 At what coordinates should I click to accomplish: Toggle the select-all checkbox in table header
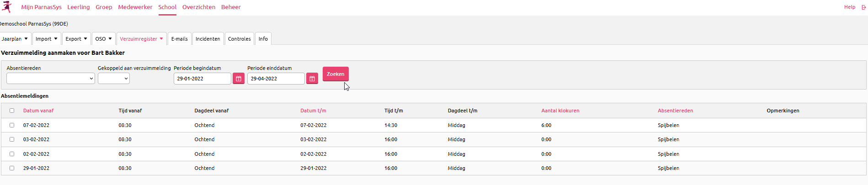12,111
